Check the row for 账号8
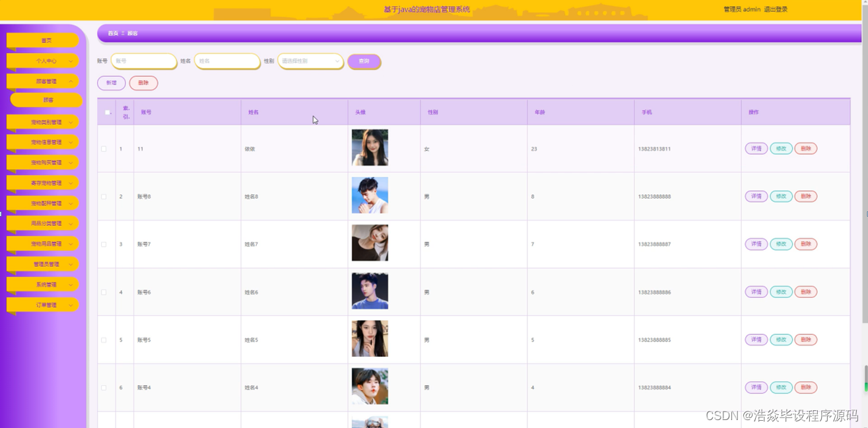Viewport: 868px width, 428px height. (104, 197)
